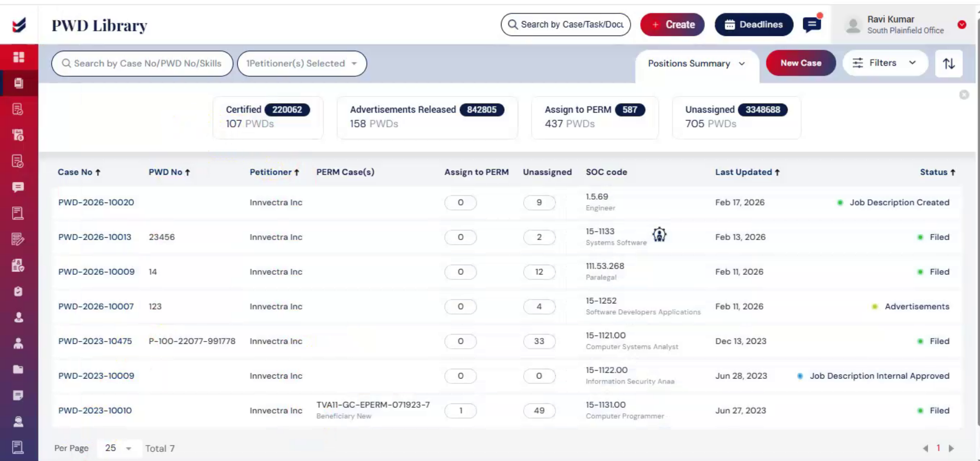The image size is (980, 461).
Task: Open the Per Page 25 dropdown
Action: tap(118, 448)
